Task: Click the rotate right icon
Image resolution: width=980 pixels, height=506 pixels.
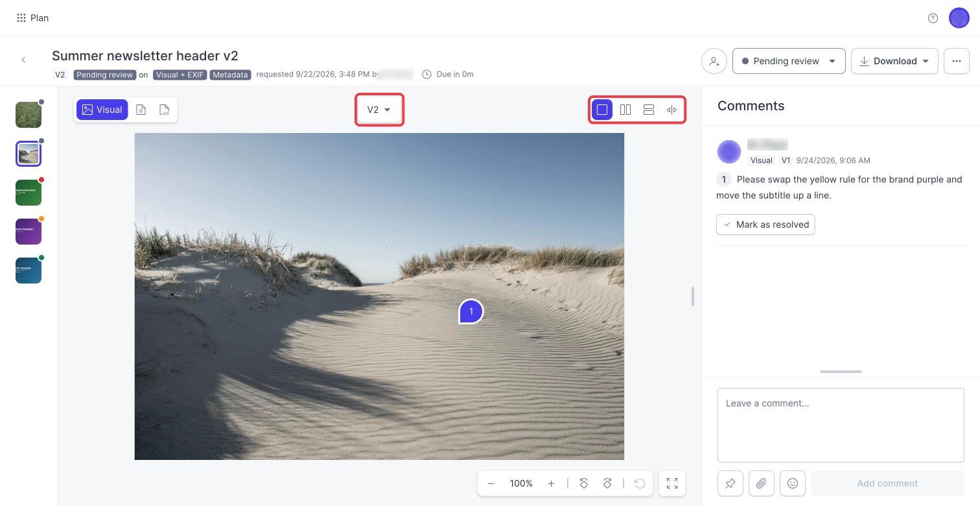Action: 607,483
